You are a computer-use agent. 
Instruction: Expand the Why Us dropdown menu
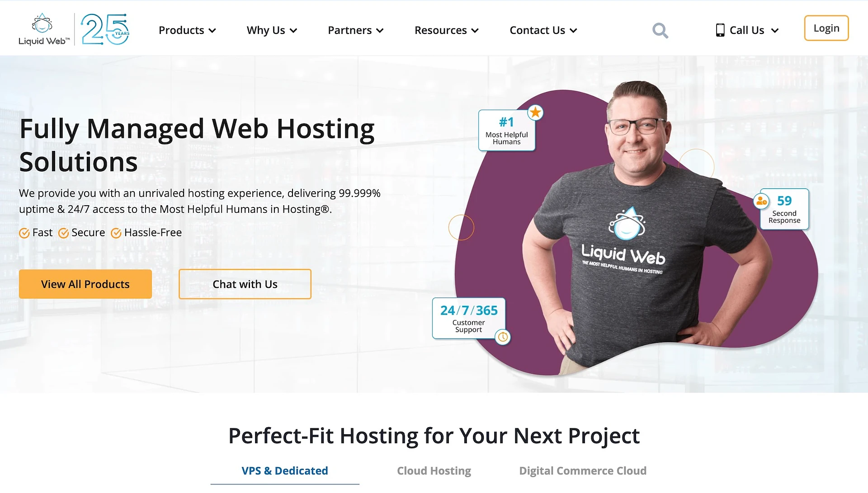point(271,30)
